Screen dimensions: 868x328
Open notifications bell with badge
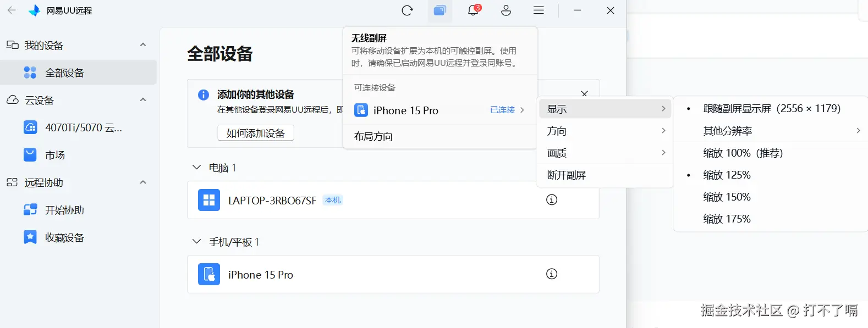coord(474,10)
